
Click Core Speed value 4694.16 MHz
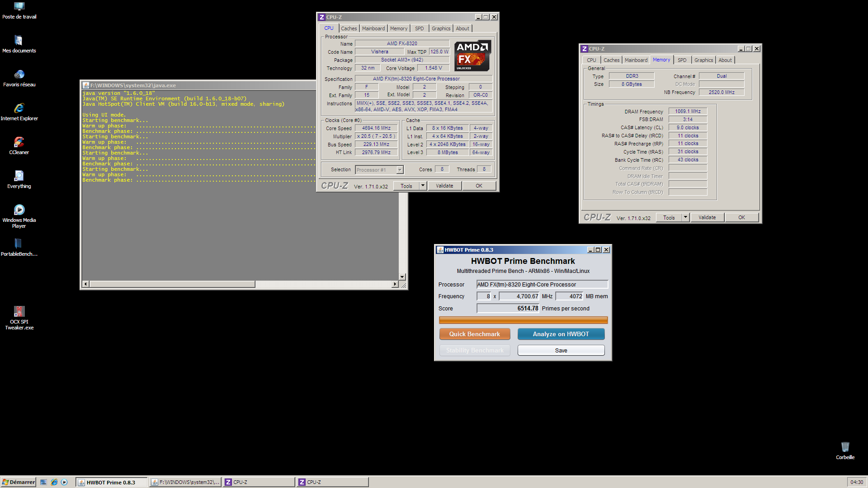pyautogui.click(x=376, y=128)
